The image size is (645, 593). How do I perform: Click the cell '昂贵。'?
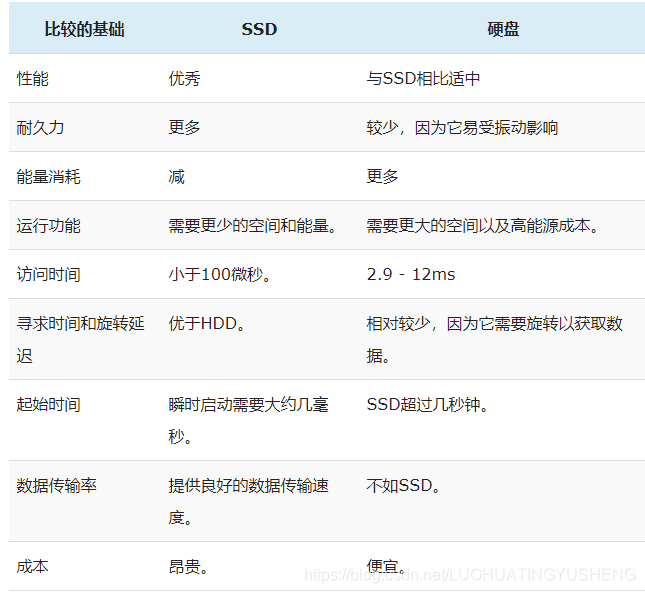(188, 566)
